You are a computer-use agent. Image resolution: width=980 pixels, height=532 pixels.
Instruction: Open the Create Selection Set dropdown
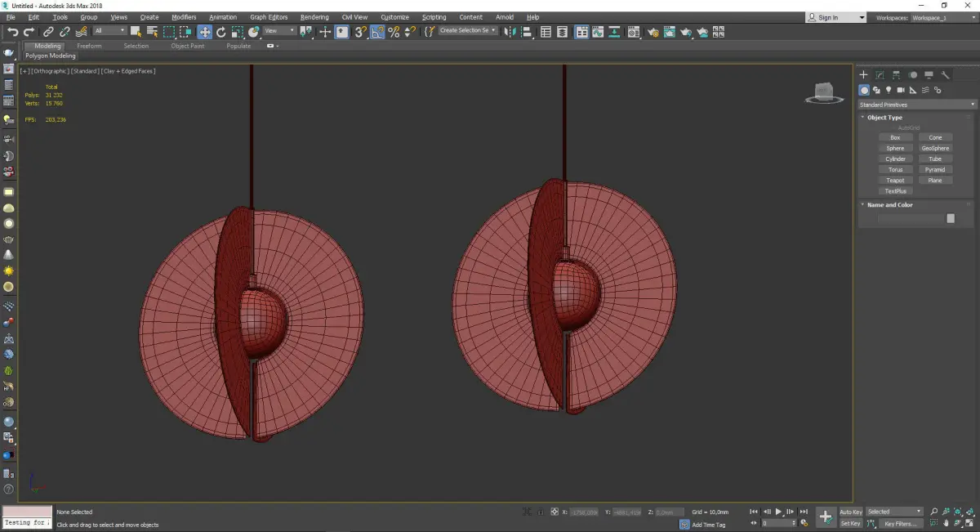click(468, 31)
